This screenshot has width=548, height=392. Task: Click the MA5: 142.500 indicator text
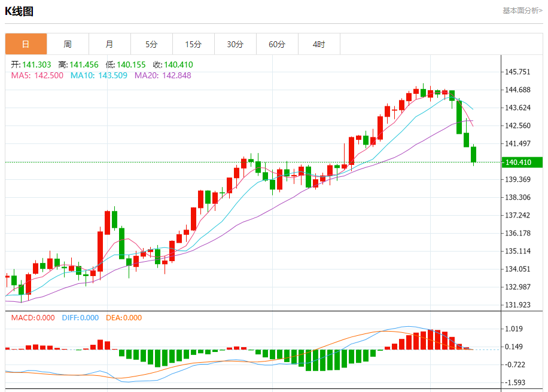(37, 75)
